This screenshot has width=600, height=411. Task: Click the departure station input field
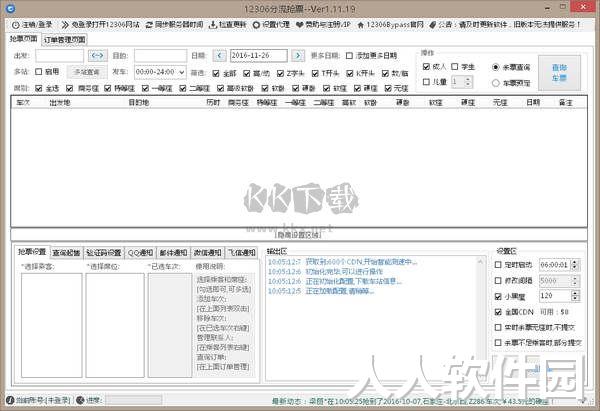coord(60,55)
